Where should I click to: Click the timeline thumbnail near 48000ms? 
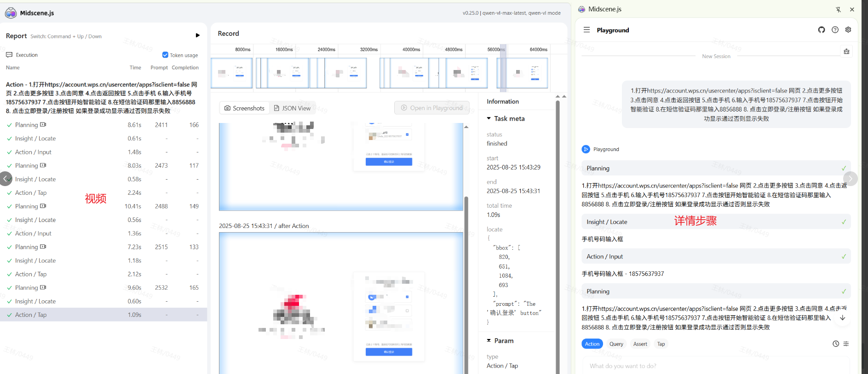(466, 73)
